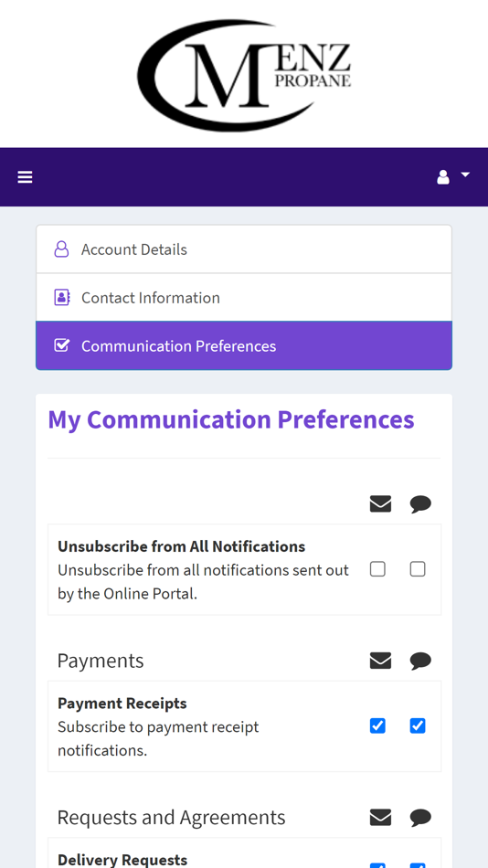Uncheck text message checkbox for Payment Receipts

click(x=418, y=725)
